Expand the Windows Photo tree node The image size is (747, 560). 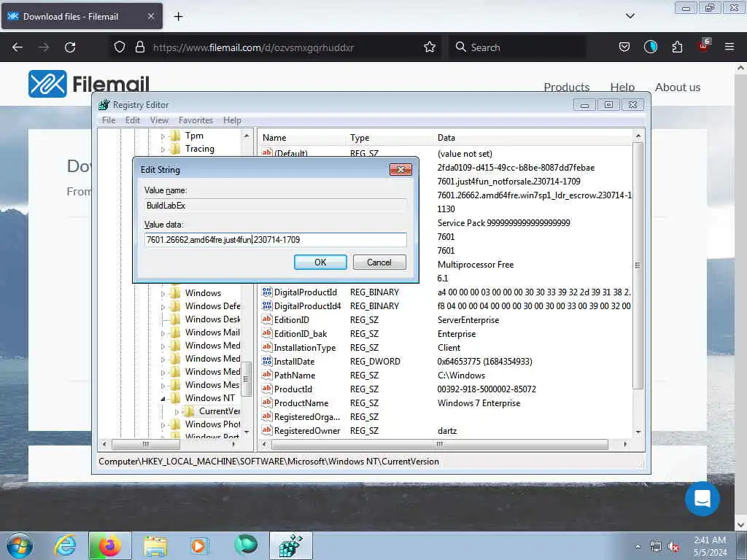tap(163, 425)
